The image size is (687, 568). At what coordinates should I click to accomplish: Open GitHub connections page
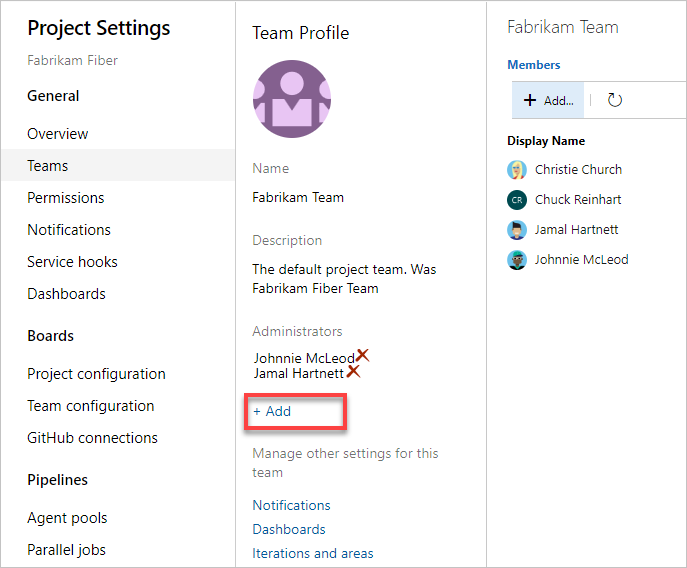click(x=92, y=438)
